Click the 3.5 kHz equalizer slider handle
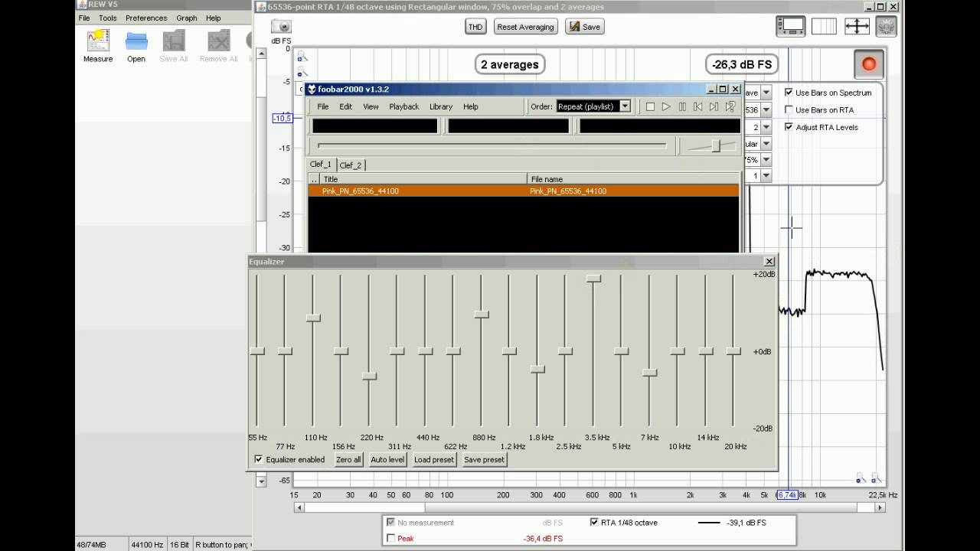The height and width of the screenshot is (551, 980). 593,279
